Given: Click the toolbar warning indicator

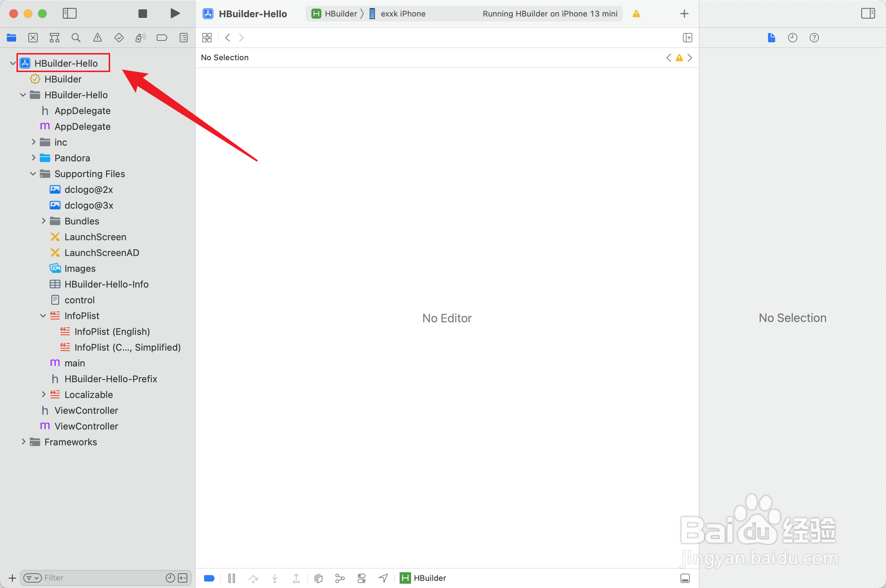Looking at the screenshot, I should pos(636,14).
